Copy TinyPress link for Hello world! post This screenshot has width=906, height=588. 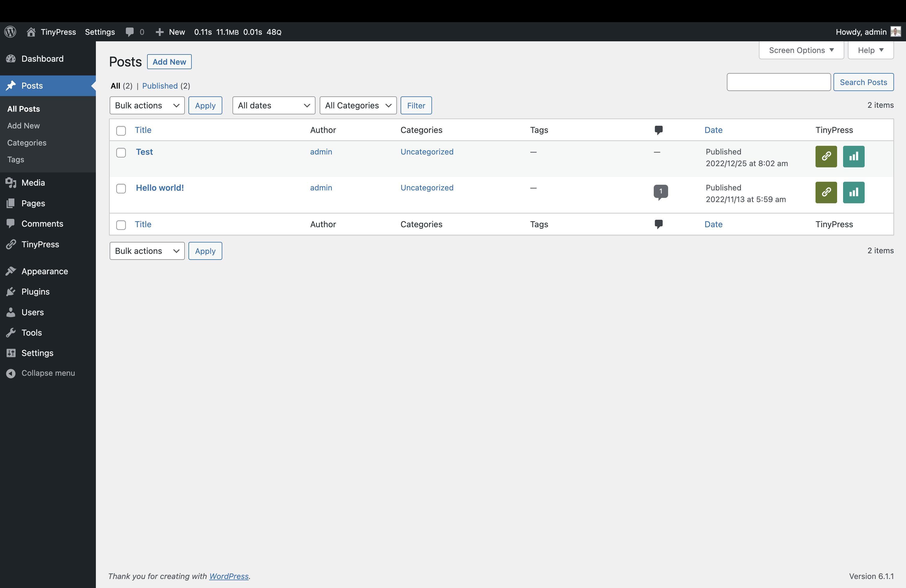[x=826, y=193]
